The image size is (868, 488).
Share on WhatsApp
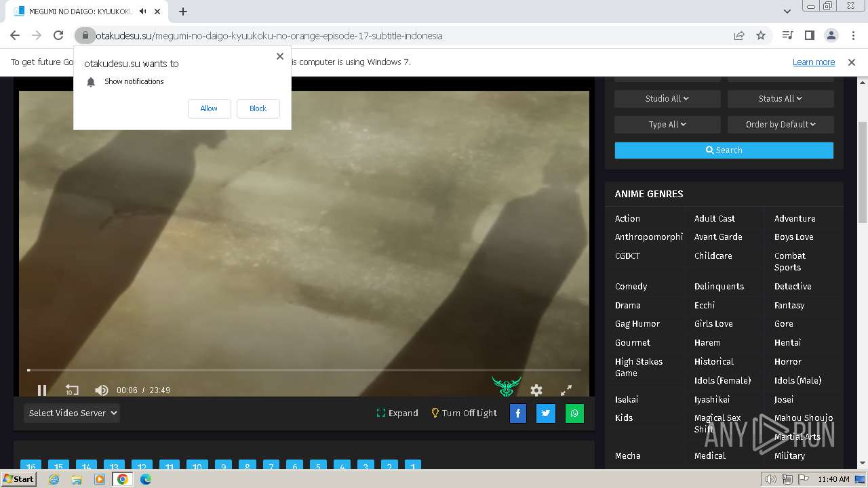coord(574,413)
